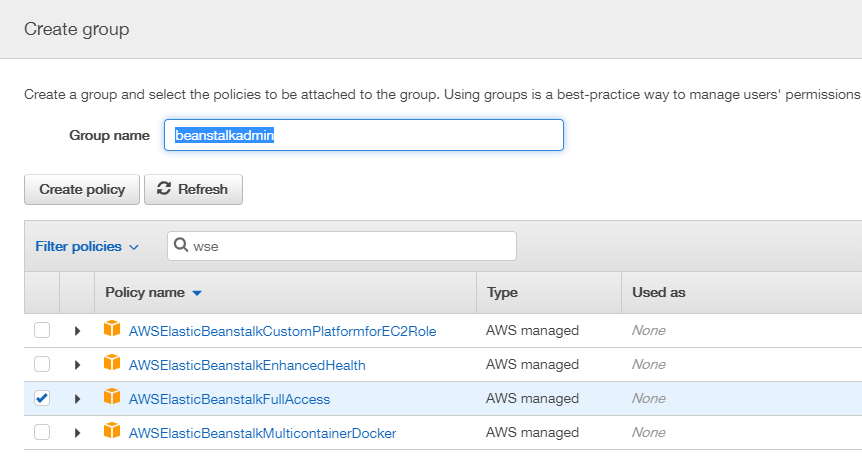
Task: Expand the AWSElasticBeanstalkFullAccess row details
Action: [x=77, y=398]
